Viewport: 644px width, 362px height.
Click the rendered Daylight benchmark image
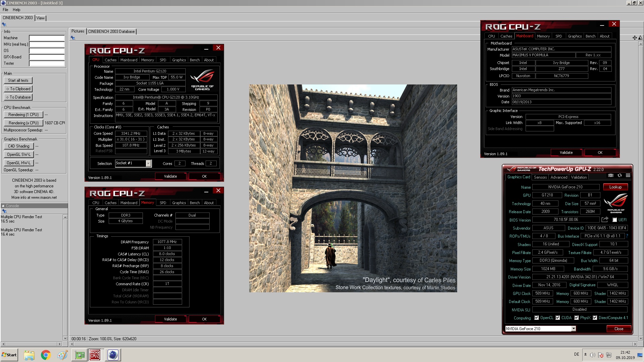pyautogui.click(x=353, y=188)
